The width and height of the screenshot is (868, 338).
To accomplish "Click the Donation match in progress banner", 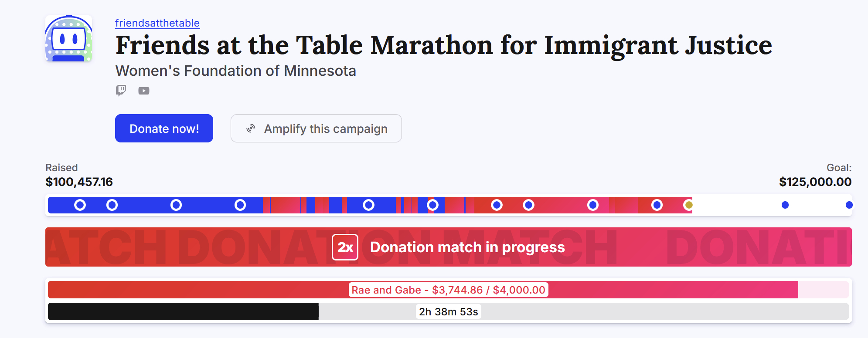I will click(467, 247).
